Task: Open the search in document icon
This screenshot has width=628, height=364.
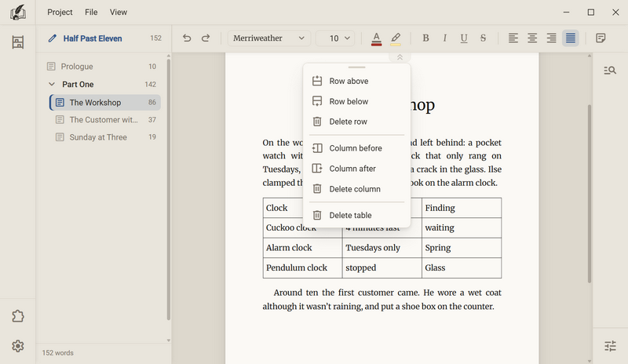Action: pyautogui.click(x=610, y=71)
